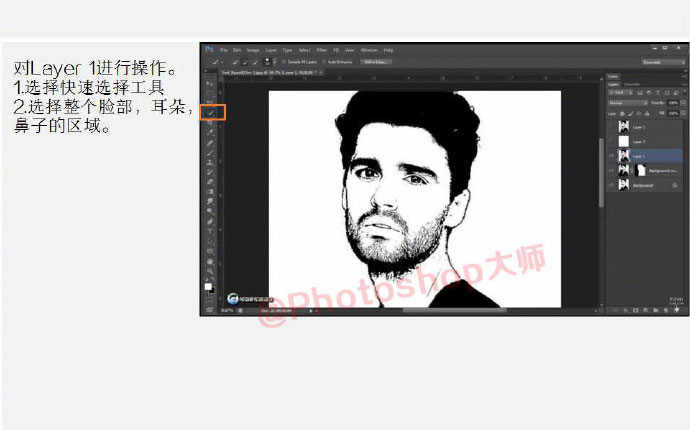
Task: Open the Image menu
Action: [253, 50]
